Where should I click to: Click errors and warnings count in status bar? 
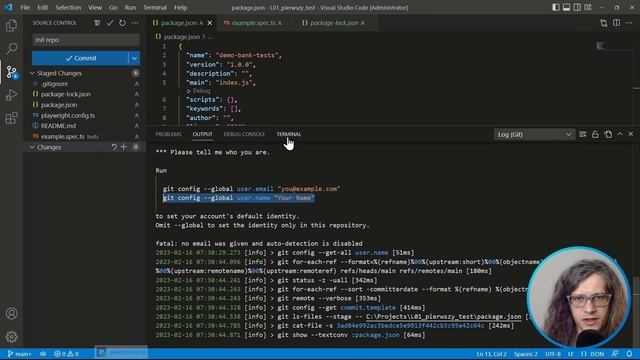click(66, 354)
